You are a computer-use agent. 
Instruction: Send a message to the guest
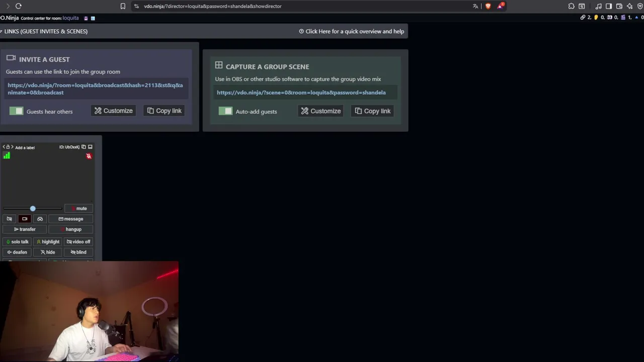[x=70, y=219]
